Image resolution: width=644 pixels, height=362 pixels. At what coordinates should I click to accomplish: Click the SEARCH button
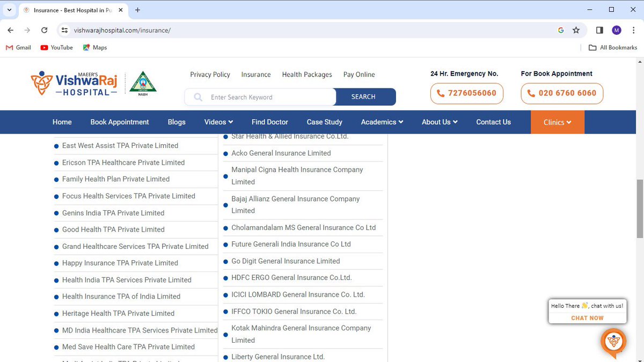coord(365,97)
